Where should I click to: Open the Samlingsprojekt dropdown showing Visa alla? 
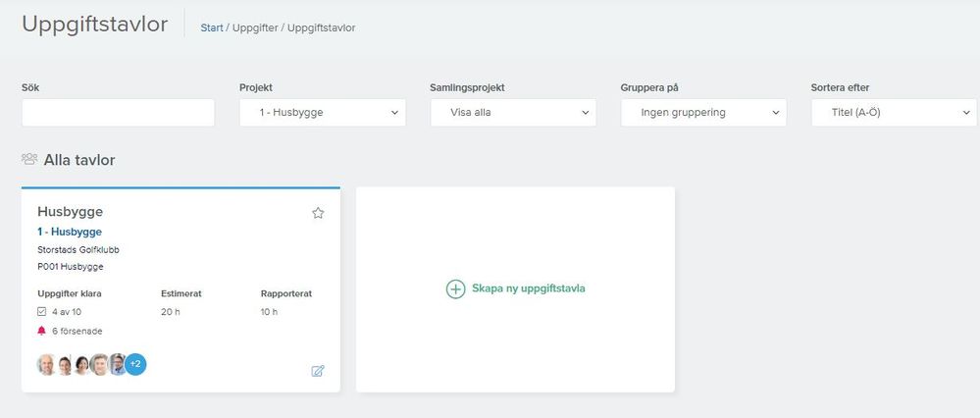513,113
